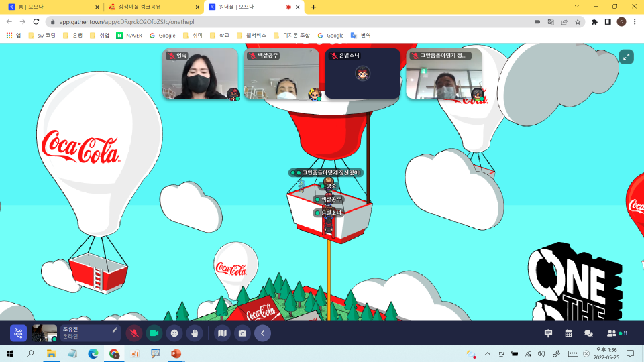Open the NAVER bookmark link
644x362 pixels.
pos(129,36)
